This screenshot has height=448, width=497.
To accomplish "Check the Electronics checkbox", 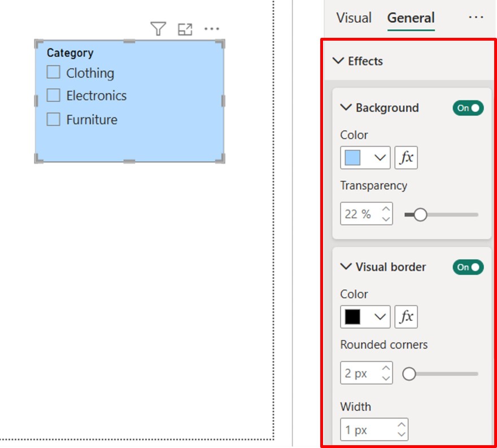I will tap(54, 95).
